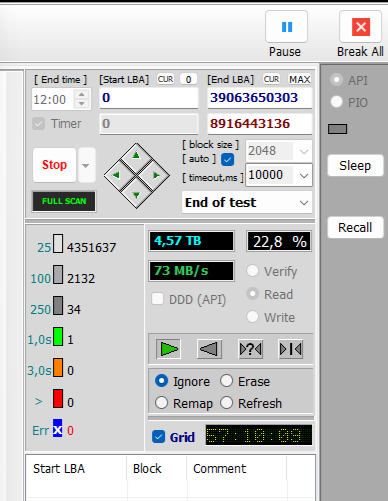Click the 22,8 % progress display
Screen dimensions: 388x501
279,241
